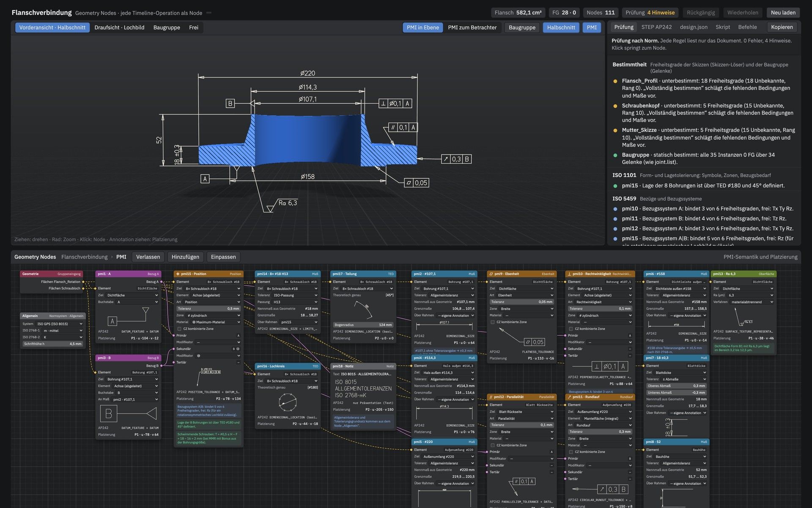This screenshot has height=508, width=812.
Task: Click the flatness 0,05 frame in the viewport
Action: [417, 183]
